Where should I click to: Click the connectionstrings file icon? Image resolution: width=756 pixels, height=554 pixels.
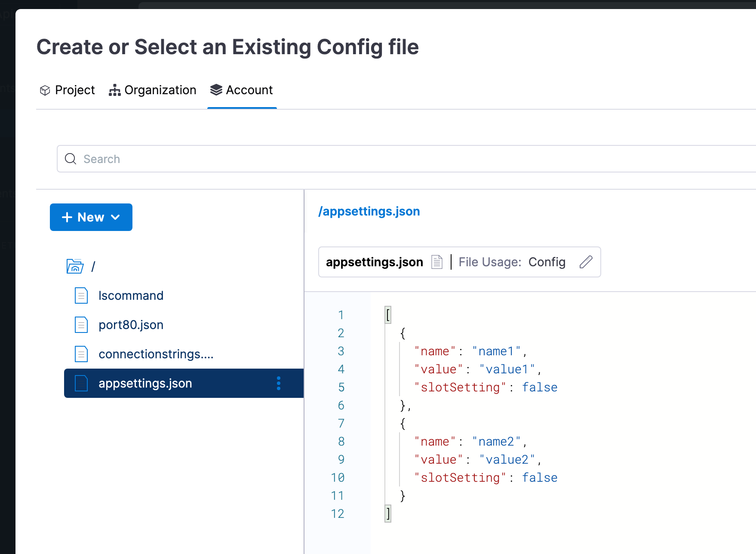(x=81, y=354)
